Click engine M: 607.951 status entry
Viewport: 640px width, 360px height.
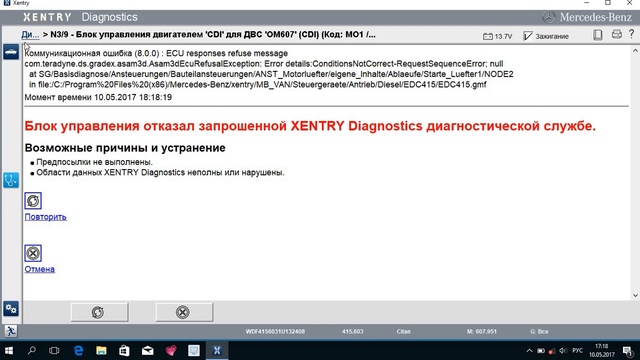click(482, 331)
